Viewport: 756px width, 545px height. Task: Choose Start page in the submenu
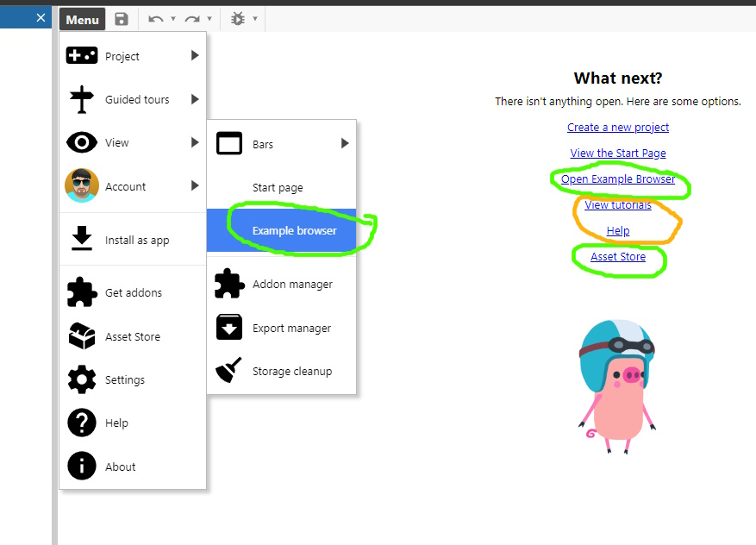pyautogui.click(x=282, y=187)
